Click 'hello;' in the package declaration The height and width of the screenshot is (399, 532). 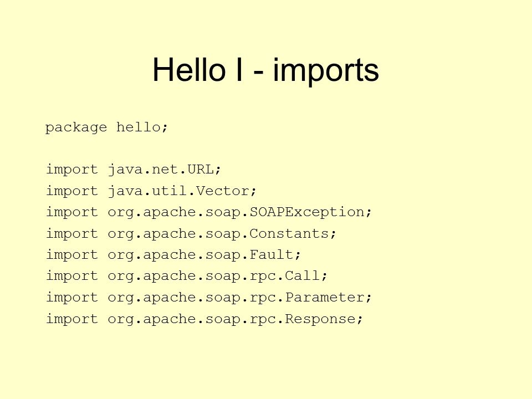point(142,127)
